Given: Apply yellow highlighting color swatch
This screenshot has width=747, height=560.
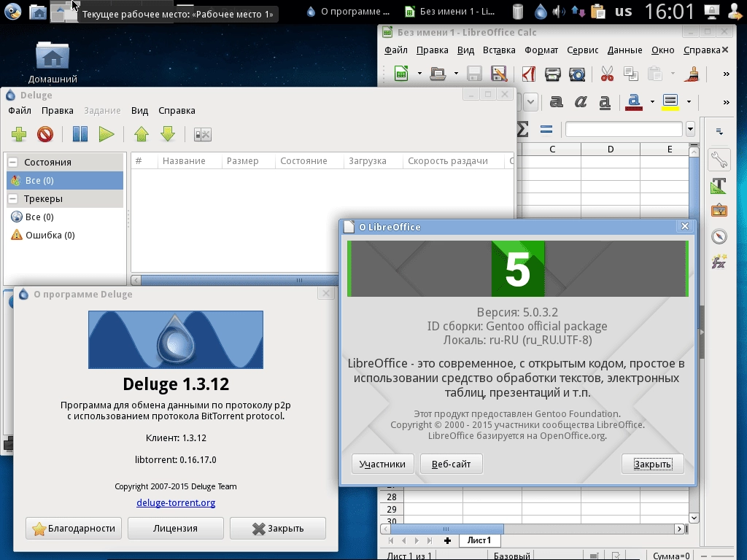Looking at the screenshot, I should click(670, 102).
